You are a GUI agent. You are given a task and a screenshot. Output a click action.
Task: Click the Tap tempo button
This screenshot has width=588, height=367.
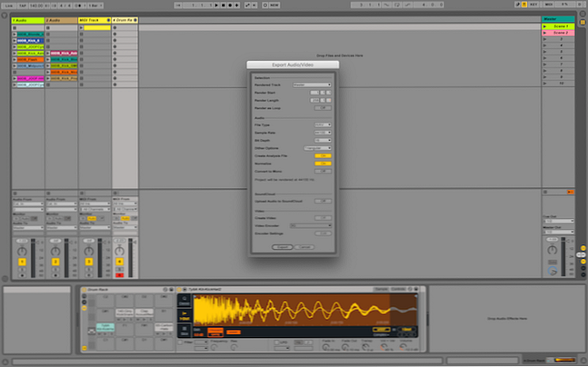click(x=23, y=5)
